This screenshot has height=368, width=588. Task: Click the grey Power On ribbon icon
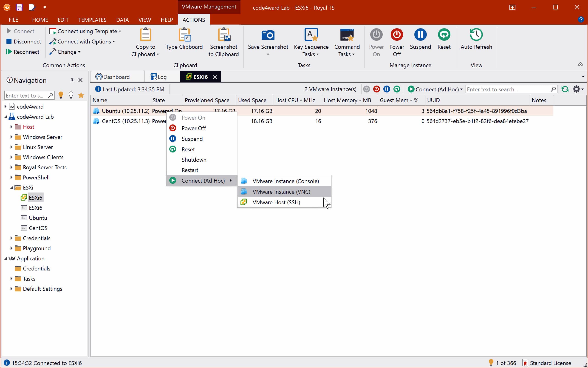point(376,34)
